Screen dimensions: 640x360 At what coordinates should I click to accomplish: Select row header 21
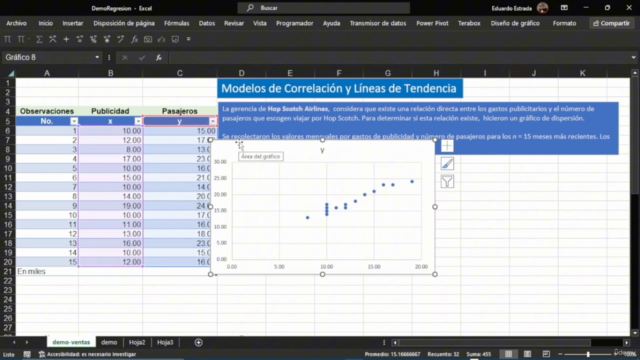[x=7, y=271]
